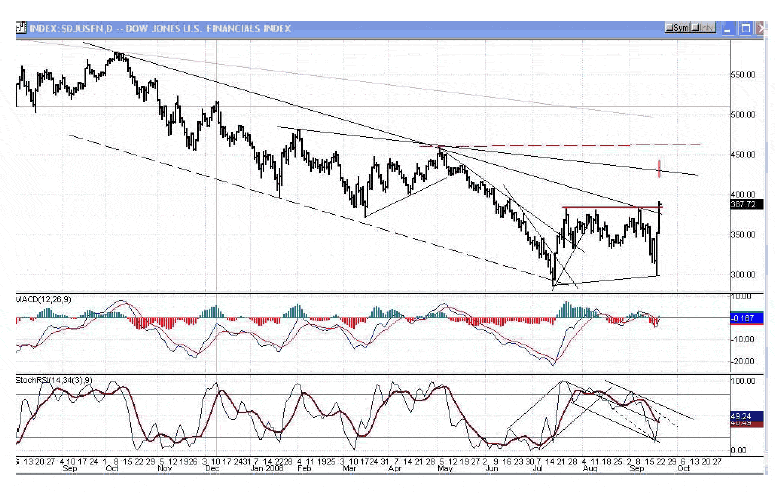Viewport: 775px width, 493px height.
Task: Select the StochRSI(14,34(3),9) indicator label
Action: [55, 381]
